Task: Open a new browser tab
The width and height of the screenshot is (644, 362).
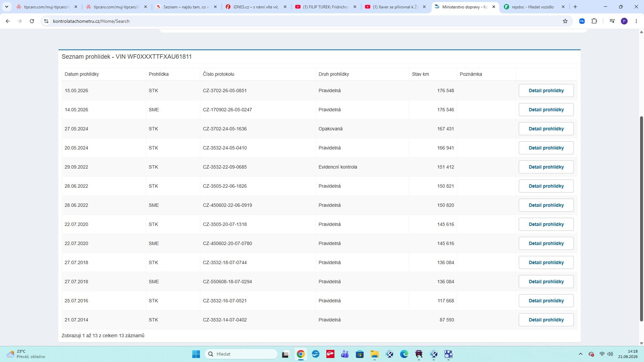Action: (575, 7)
